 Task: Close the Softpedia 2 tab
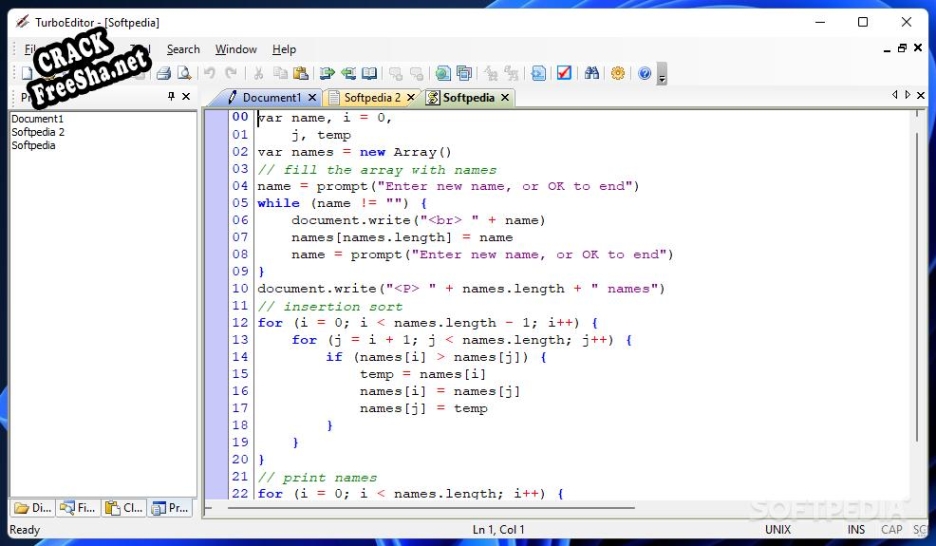click(x=410, y=98)
